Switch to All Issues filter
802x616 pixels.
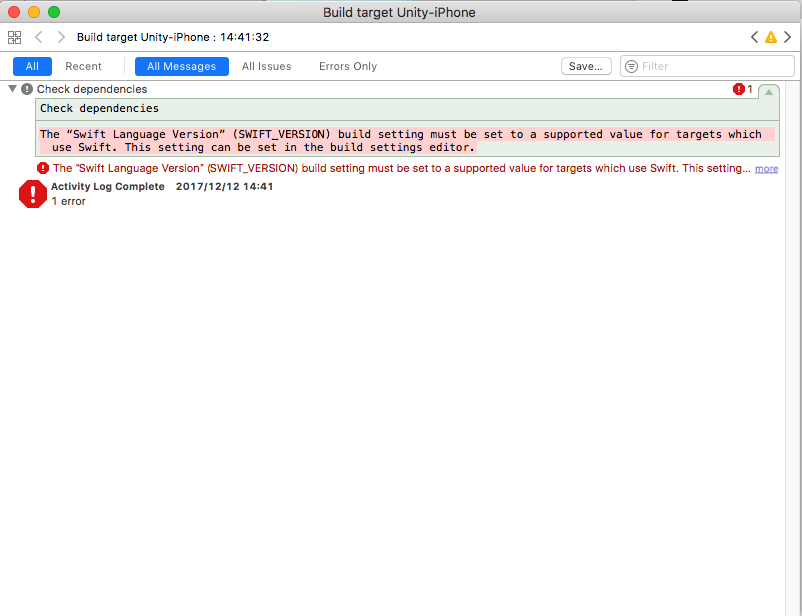(x=266, y=67)
